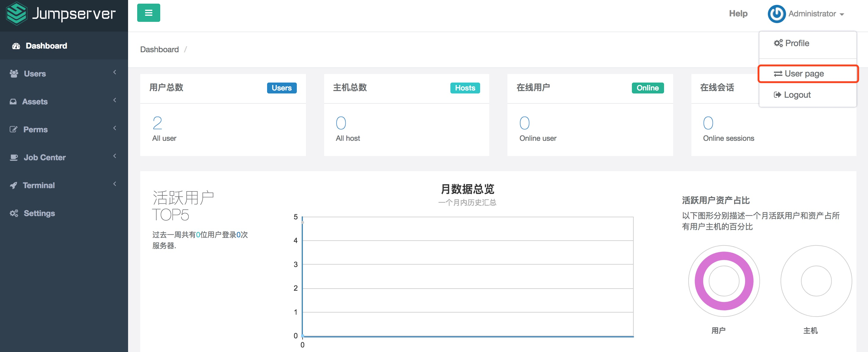Click the pink 用户 donut chart
868x352 pixels.
pyautogui.click(x=724, y=281)
